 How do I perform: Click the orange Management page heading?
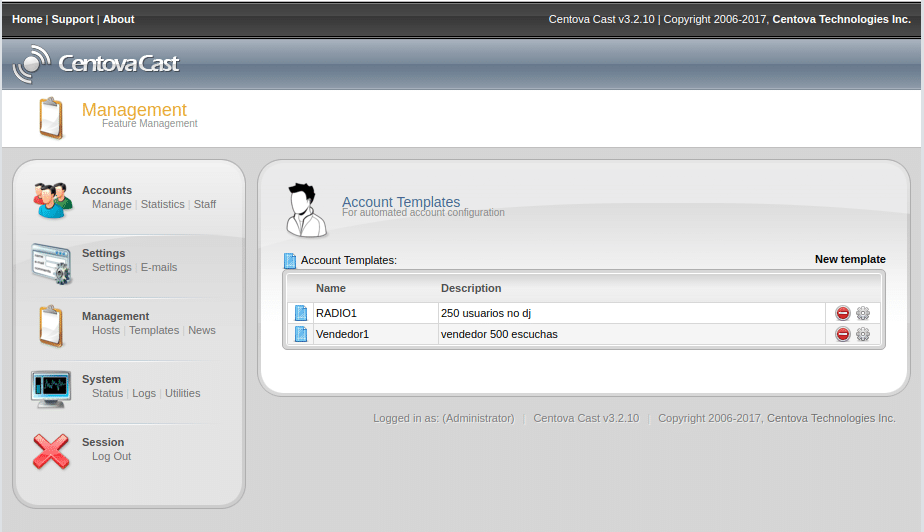coord(134,110)
